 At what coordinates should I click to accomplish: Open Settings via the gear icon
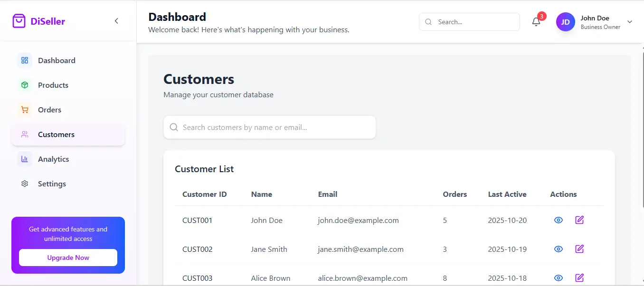(x=24, y=184)
